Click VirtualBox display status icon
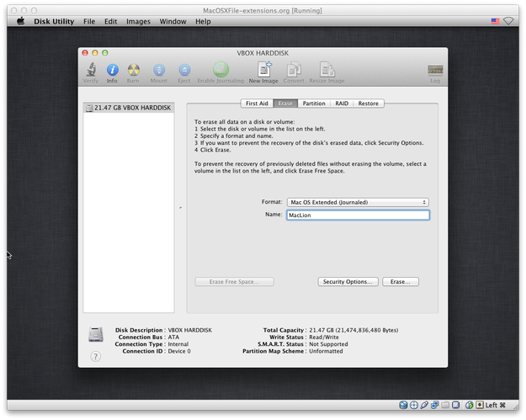The height and width of the screenshot is (420, 526). [455, 405]
